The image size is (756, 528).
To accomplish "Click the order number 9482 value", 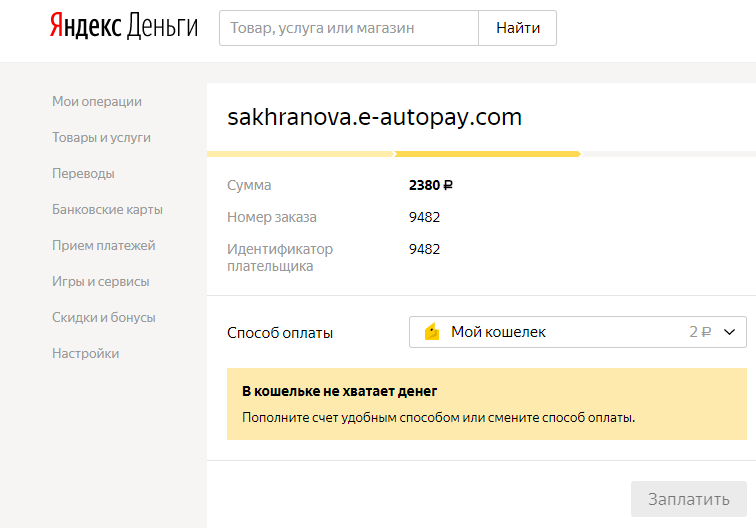I will 424,217.
